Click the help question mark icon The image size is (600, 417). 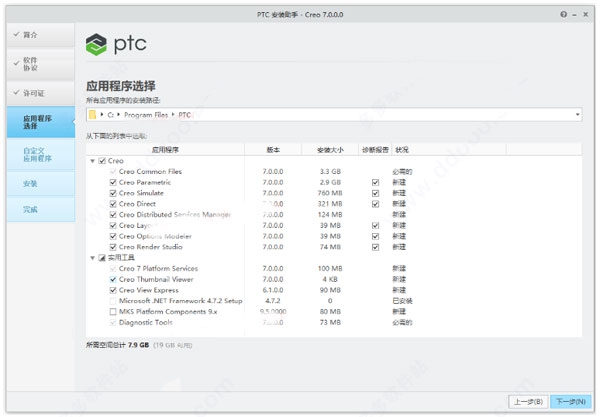[x=563, y=15]
